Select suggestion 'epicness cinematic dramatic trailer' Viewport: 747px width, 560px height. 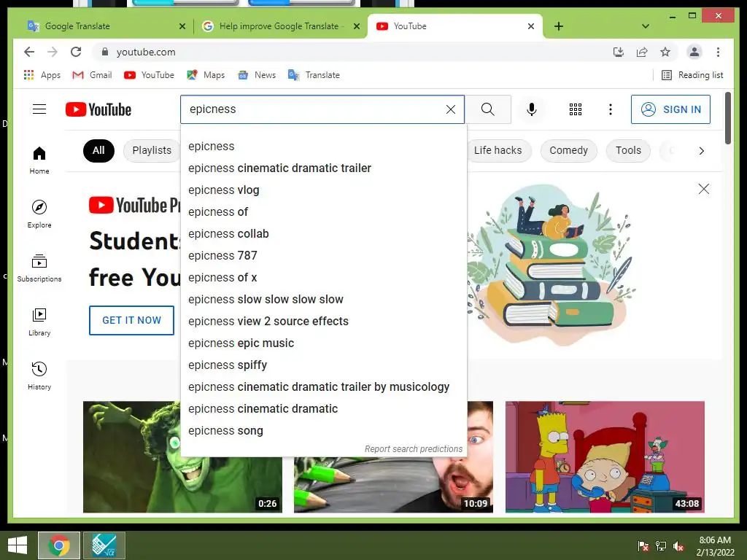(x=323, y=168)
